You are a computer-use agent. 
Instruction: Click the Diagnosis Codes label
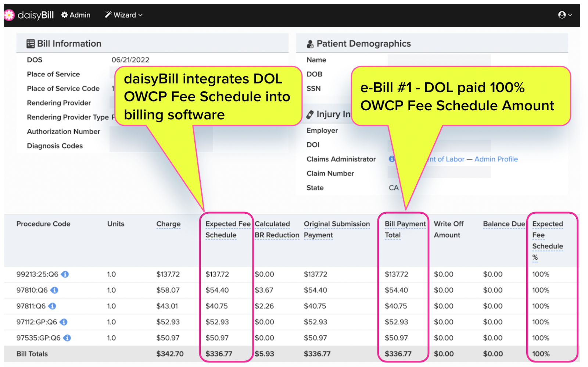[x=55, y=146]
